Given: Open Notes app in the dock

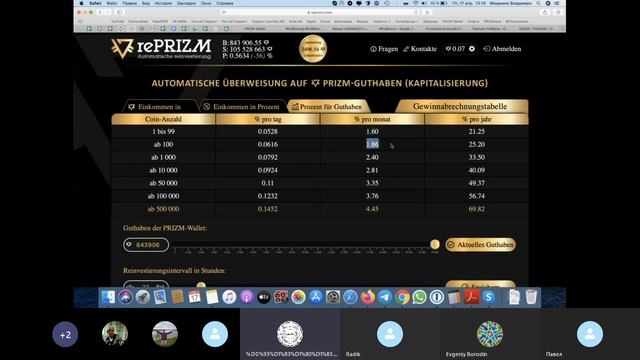Looking at the screenshot, I should point(212,298).
